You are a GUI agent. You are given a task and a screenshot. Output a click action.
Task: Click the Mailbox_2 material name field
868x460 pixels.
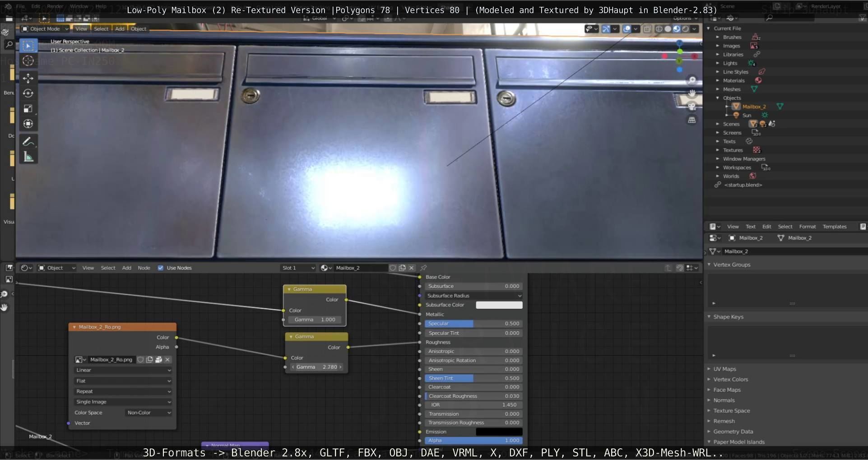361,268
